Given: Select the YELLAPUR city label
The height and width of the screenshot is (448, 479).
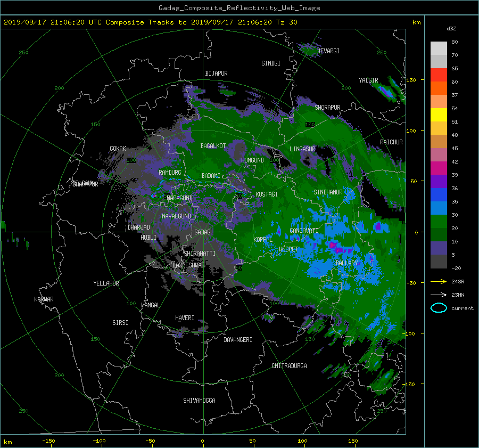Looking at the screenshot, I should 106,283.
